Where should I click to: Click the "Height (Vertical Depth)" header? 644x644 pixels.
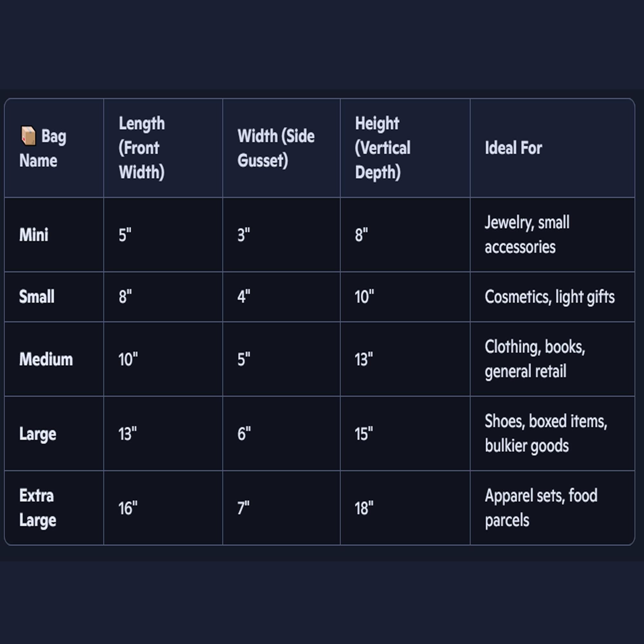382,148
